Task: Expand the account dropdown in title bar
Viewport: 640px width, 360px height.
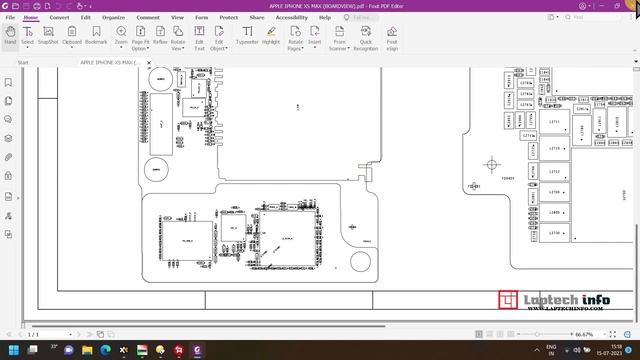Action: 590,6
